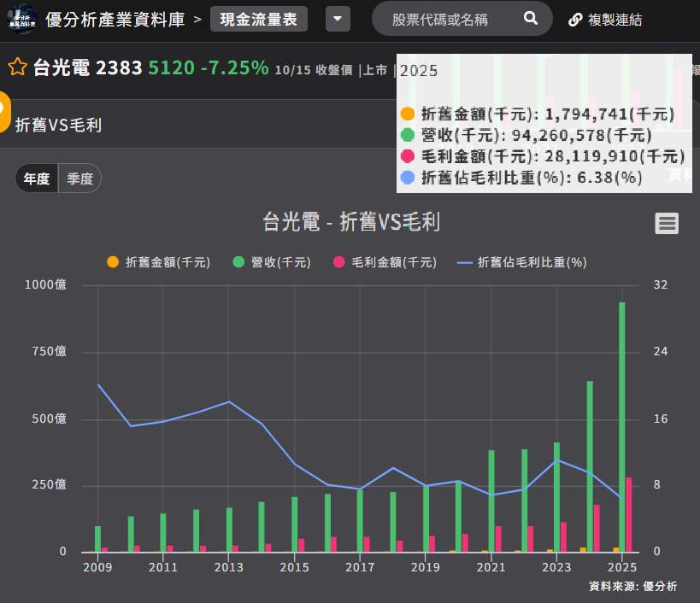Click the 2013 peak on blue line
The width and height of the screenshot is (700, 603).
coord(229,401)
